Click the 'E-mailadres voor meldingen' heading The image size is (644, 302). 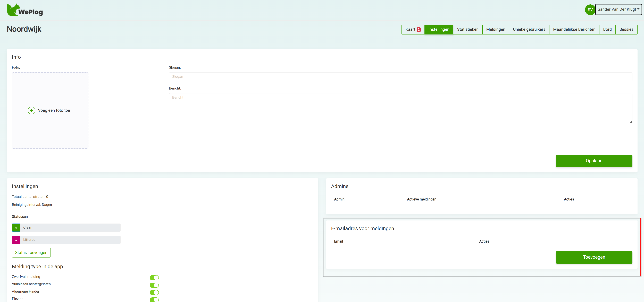pyautogui.click(x=363, y=228)
